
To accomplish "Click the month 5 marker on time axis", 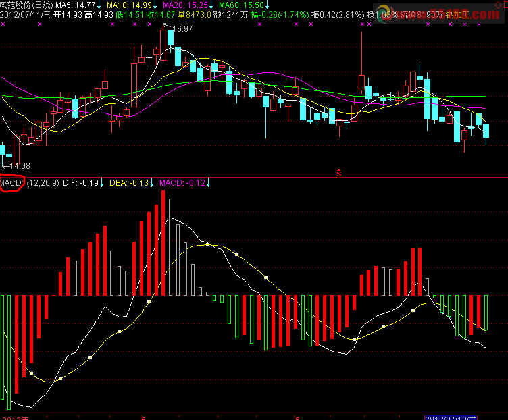I will point(143,418).
